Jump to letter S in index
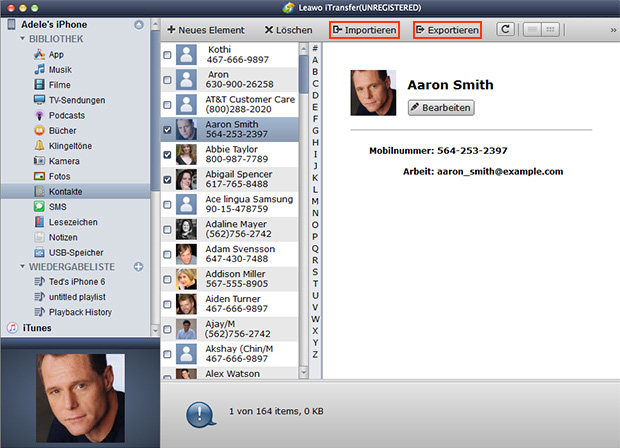 click(x=315, y=272)
